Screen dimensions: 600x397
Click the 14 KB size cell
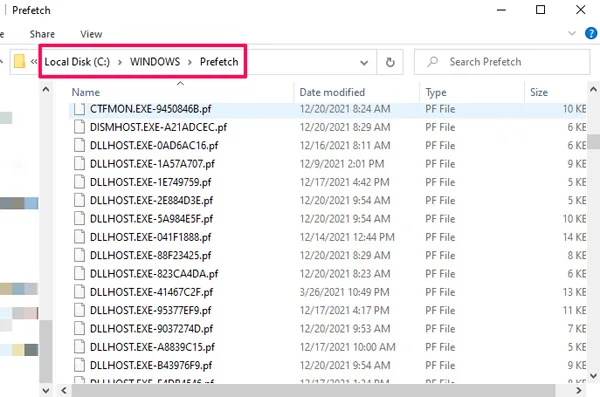click(574, 237)
